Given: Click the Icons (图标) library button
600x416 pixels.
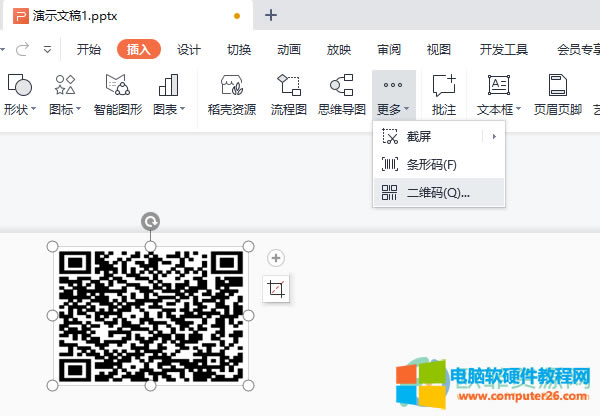Looking at the screenshot, I should 65,86.
